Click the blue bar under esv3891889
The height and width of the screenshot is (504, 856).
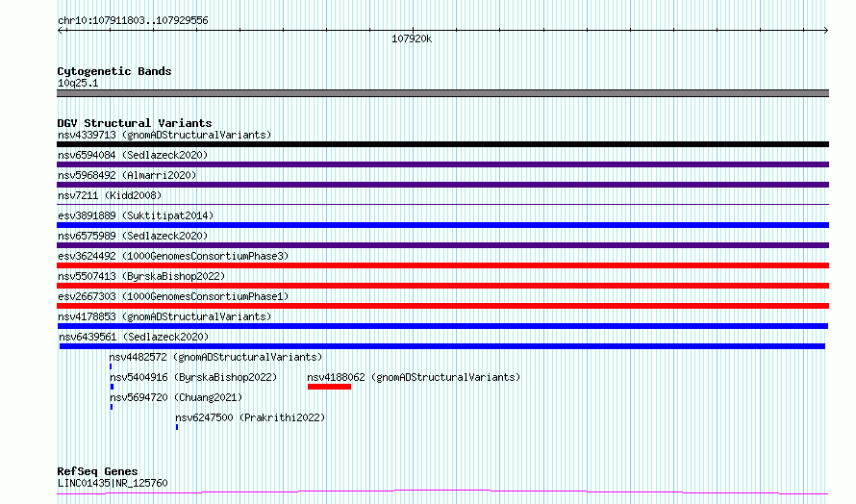coord(442,225)
